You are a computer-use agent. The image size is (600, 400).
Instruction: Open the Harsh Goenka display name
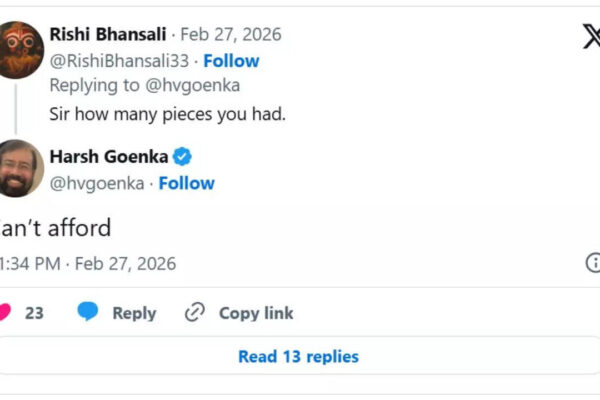click(x=108, y=156)
